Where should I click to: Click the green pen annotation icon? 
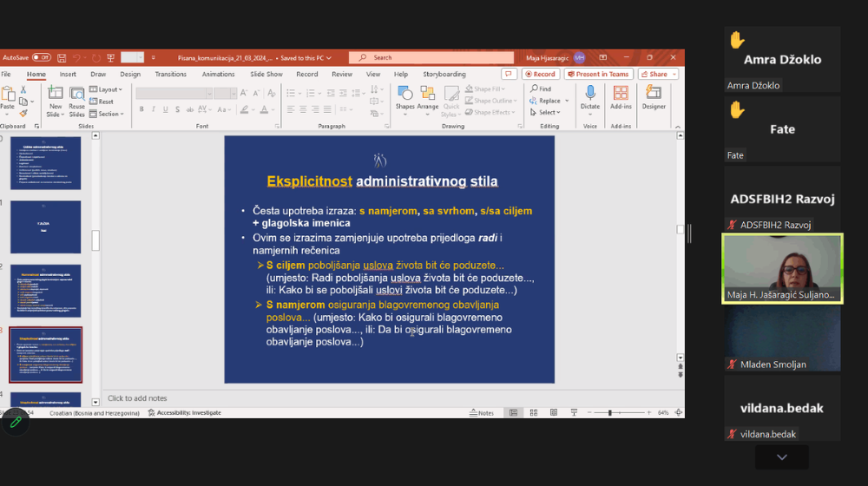(x=16, y=423)
